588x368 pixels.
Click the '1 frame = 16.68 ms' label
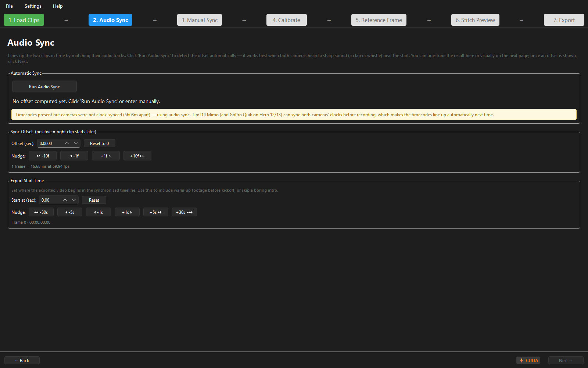(x=40, y=166)
